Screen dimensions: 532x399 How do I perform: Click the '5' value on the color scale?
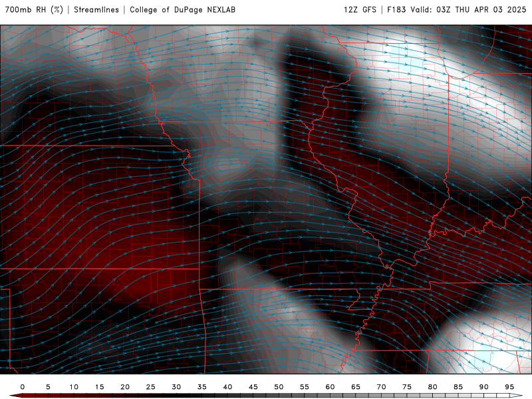[48, 387]
